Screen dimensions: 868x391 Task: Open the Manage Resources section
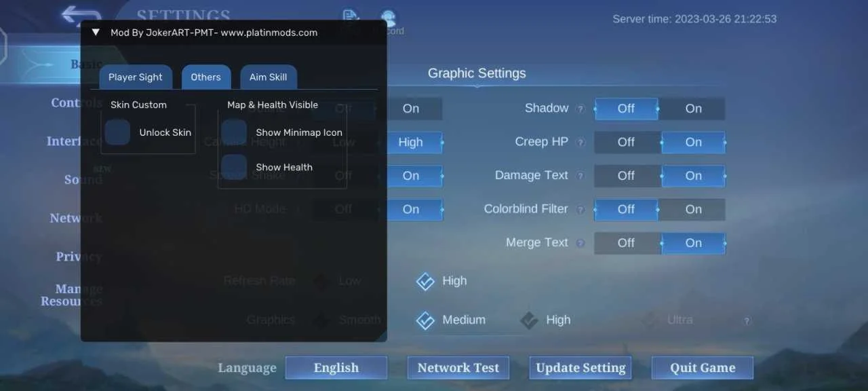click(72, 295)
